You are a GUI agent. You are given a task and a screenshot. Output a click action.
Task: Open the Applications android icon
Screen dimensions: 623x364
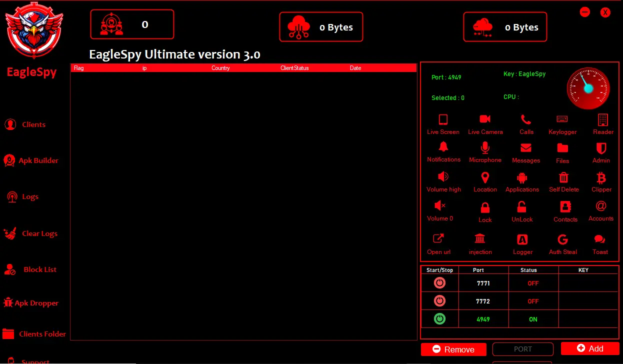522,177
